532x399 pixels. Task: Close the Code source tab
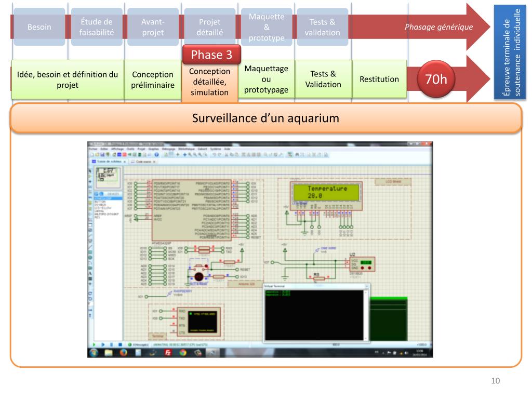[154, 162]
